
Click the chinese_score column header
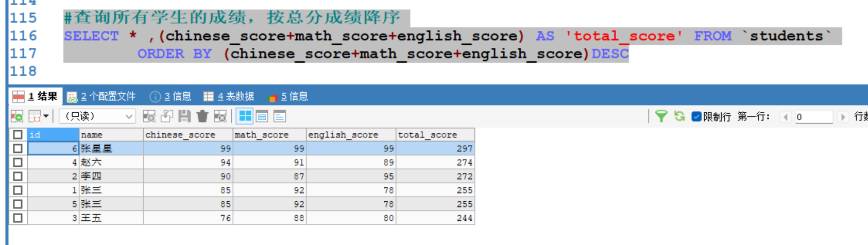coord(188,134)
